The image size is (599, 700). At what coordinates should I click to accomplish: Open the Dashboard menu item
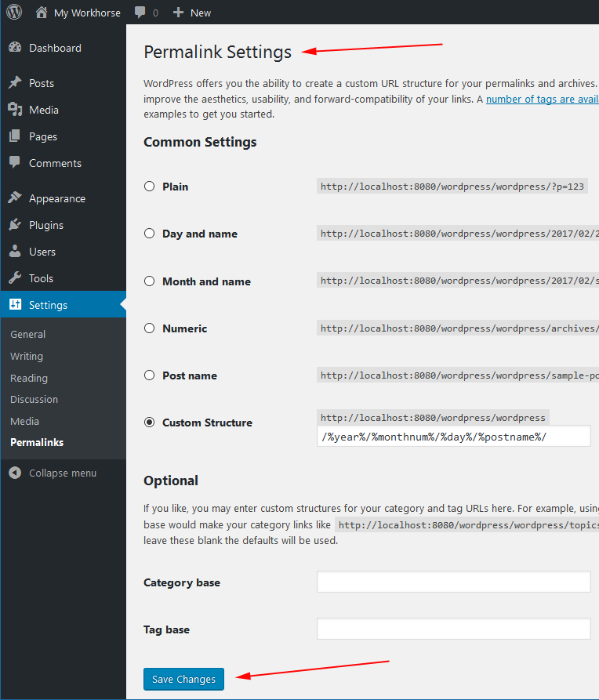coord(56,48)
